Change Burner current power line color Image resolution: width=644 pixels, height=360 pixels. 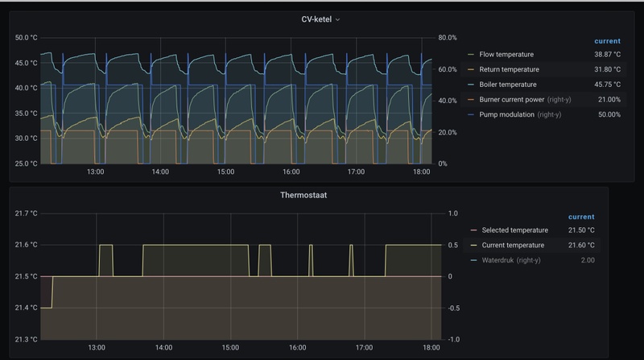pyautogui.click(x=471, y=99)
